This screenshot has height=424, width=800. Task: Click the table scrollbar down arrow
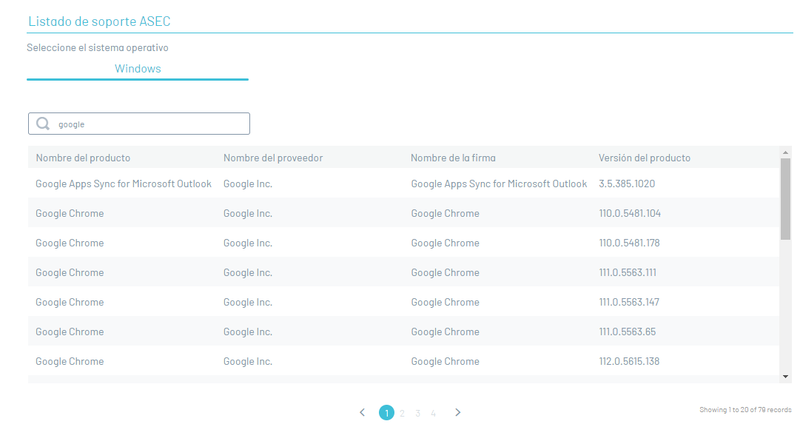(785, 377)
